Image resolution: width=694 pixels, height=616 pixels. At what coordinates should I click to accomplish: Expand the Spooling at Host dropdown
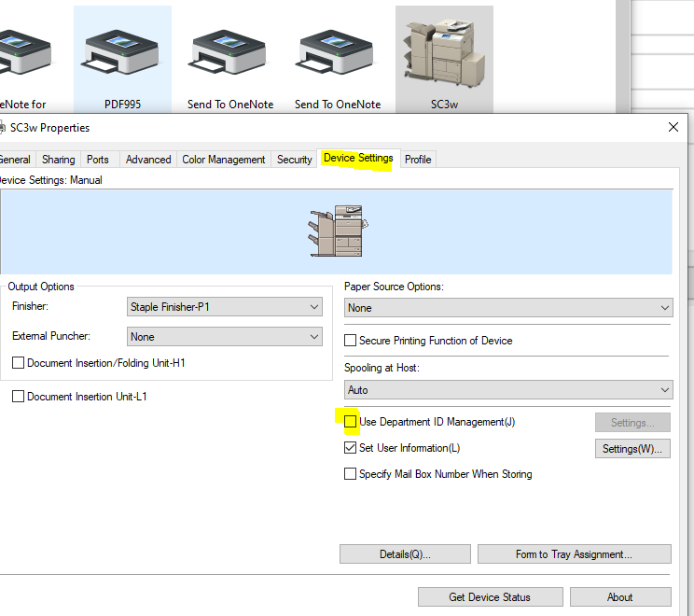pos(508,390)
